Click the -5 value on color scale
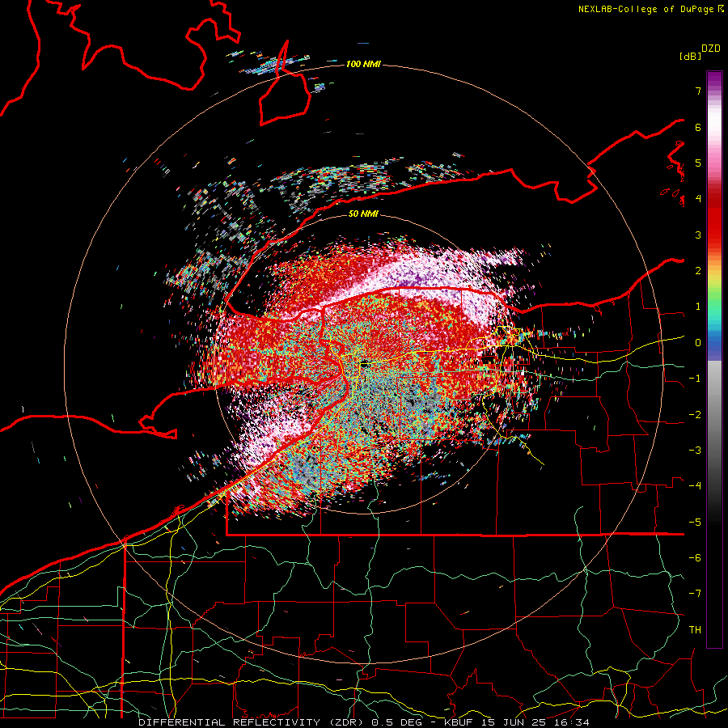Image resolution: width=728 pixels, height=728 pixels. (695, 523)
